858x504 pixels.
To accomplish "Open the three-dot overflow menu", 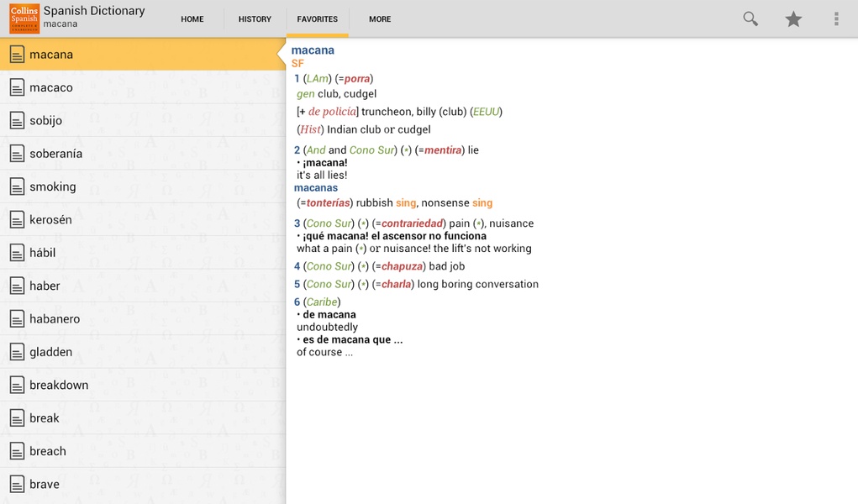I will tap(836, 19).
